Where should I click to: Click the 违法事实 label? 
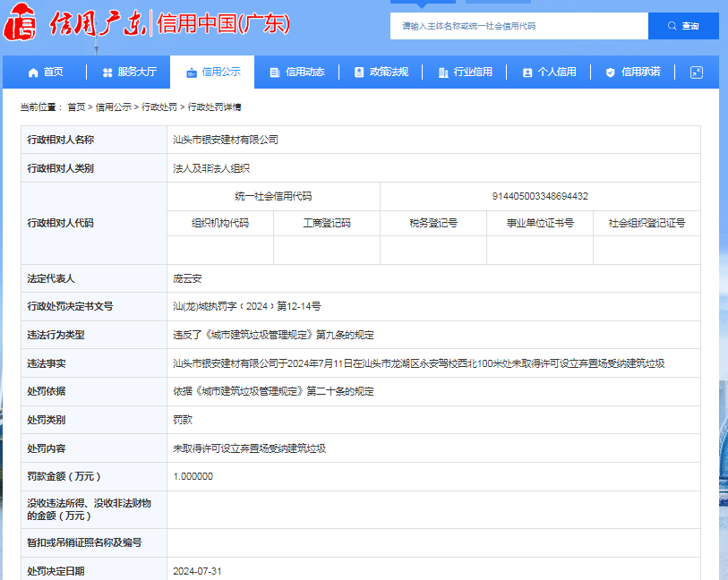coord(46,363)
